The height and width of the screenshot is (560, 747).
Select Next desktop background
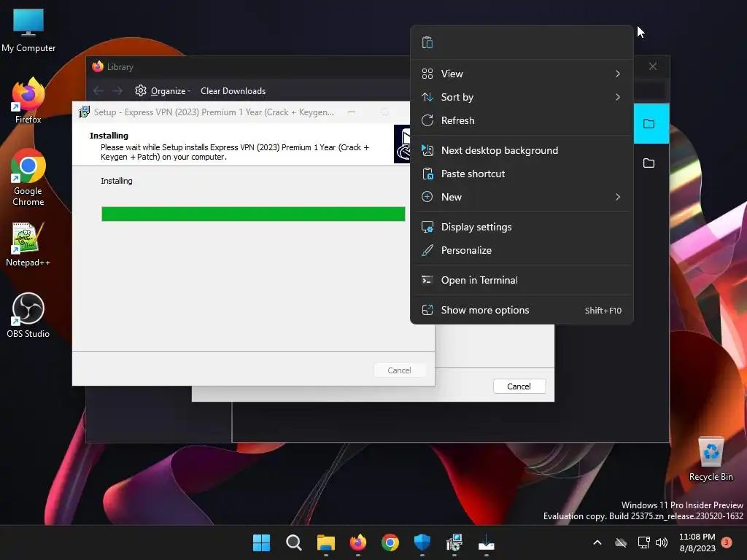[x=522, y=150]
